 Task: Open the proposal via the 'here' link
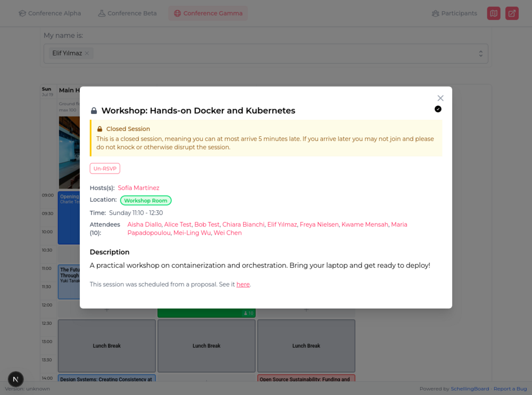click(243, 285)
